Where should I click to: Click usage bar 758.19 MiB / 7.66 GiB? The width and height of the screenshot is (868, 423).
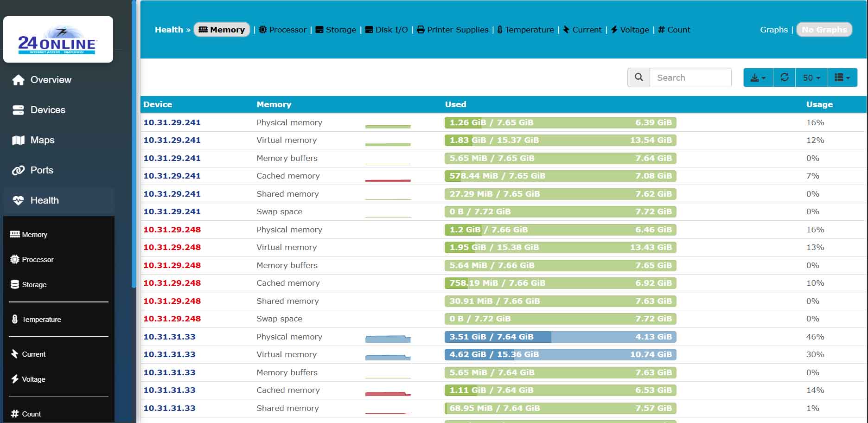(560, 283)
